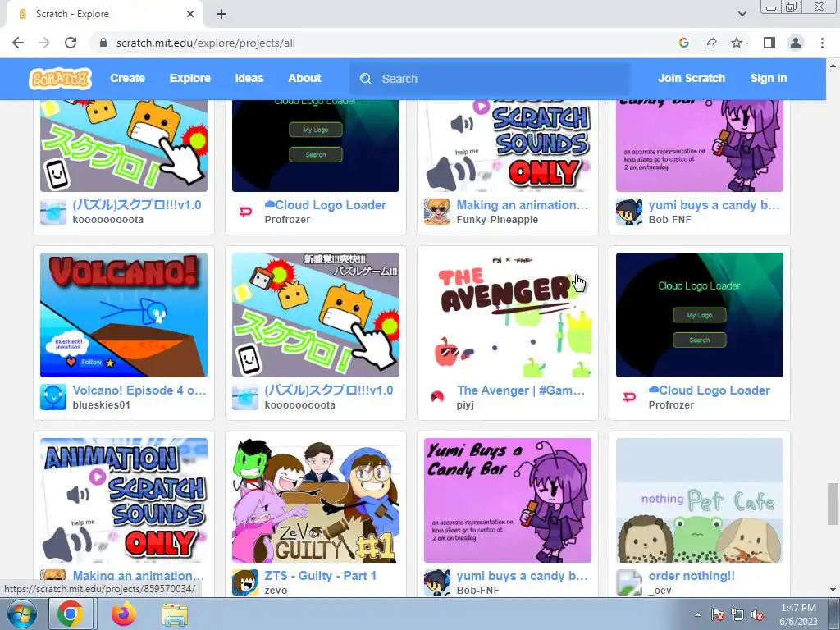Visit zevo user profile
This screenshot has height=630, width=840.
276,591
